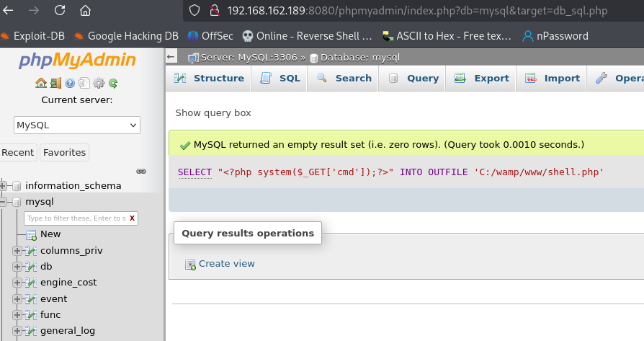Go to browser home page icon

click(x=85, y=10)
